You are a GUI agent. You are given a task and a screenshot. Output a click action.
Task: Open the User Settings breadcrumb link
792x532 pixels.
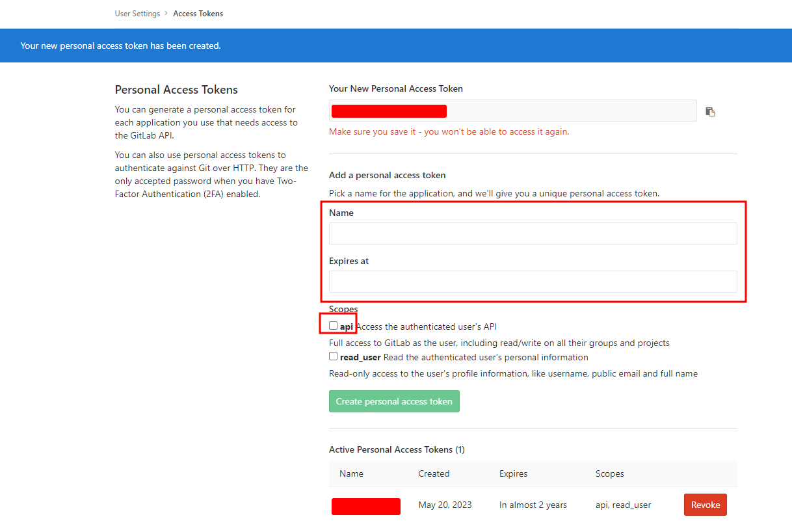tap(137, 13)
